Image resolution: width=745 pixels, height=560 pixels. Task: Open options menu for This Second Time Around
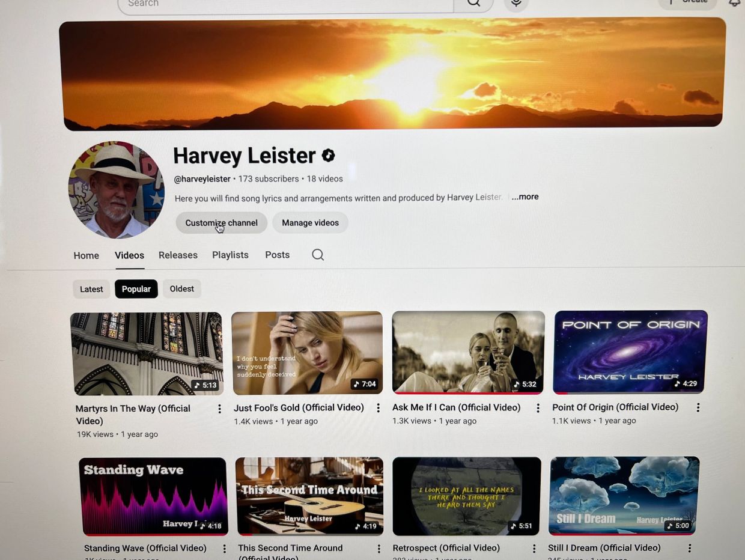pos(379,549)
